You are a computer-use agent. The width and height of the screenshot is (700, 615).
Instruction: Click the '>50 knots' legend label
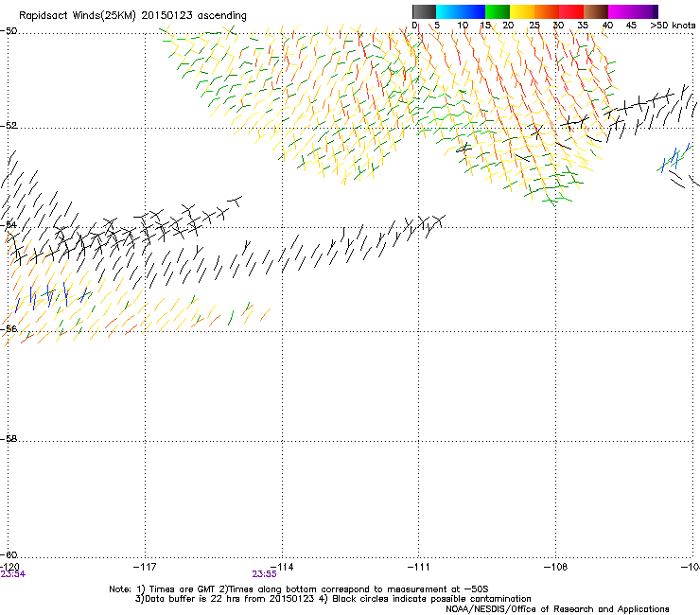point(673,26)
